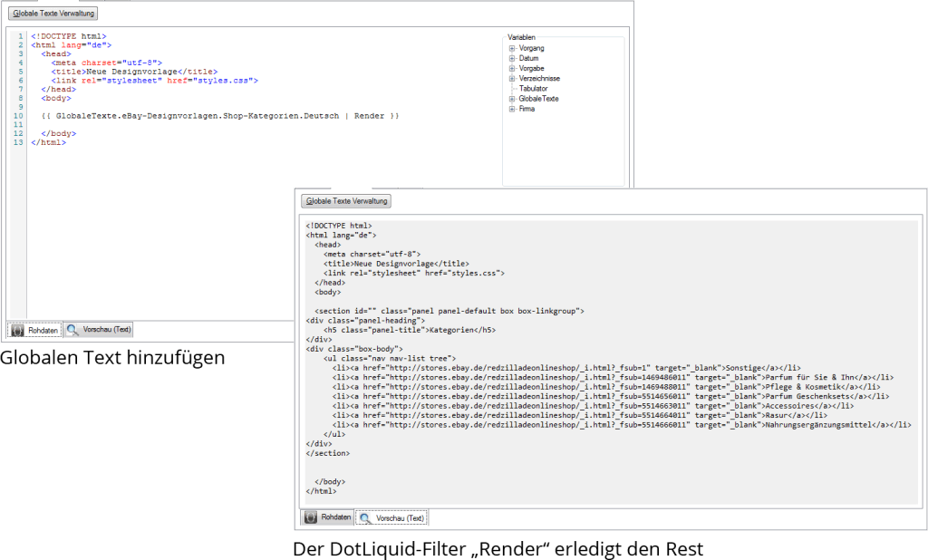Image resolution: width=928 pixels, height=560 pixels.
Task: Click Globale Texte Verwaltung button in upper editor window
Action: pos(53,14)
